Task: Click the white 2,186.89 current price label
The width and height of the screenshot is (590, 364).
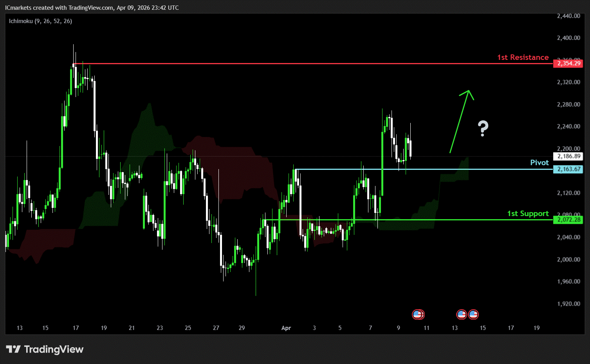Action: click(x=568, y=156)
